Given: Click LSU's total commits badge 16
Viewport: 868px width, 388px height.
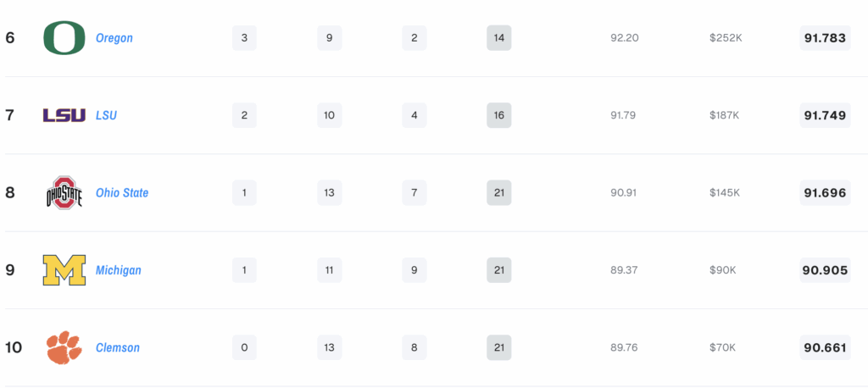Looking at the screenshot, I should click(x=498, y=115).
